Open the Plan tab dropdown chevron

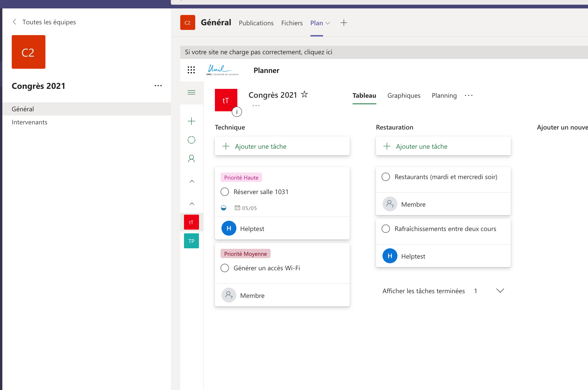pos(328,23)
